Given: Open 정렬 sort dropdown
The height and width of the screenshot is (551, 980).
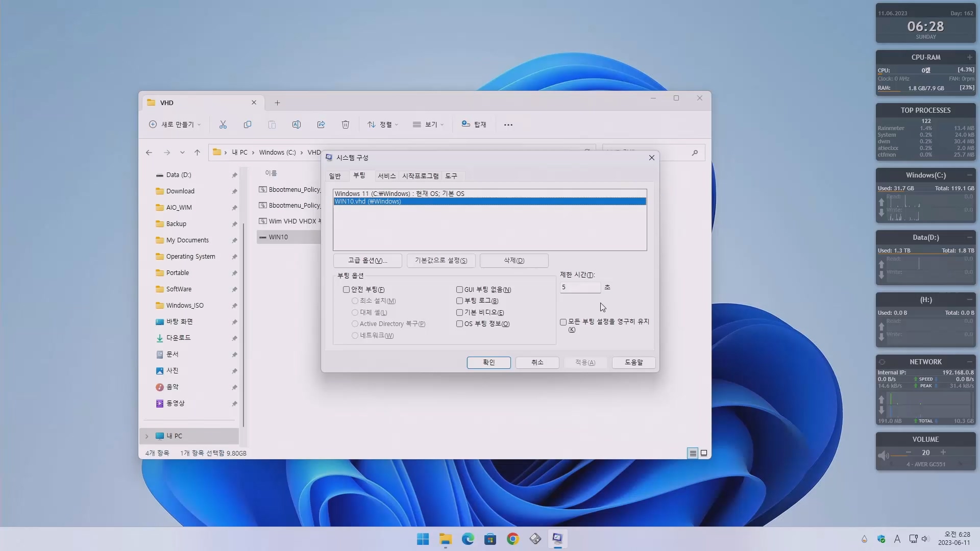Looking at the screenshot, I should [x=382, y=124].
